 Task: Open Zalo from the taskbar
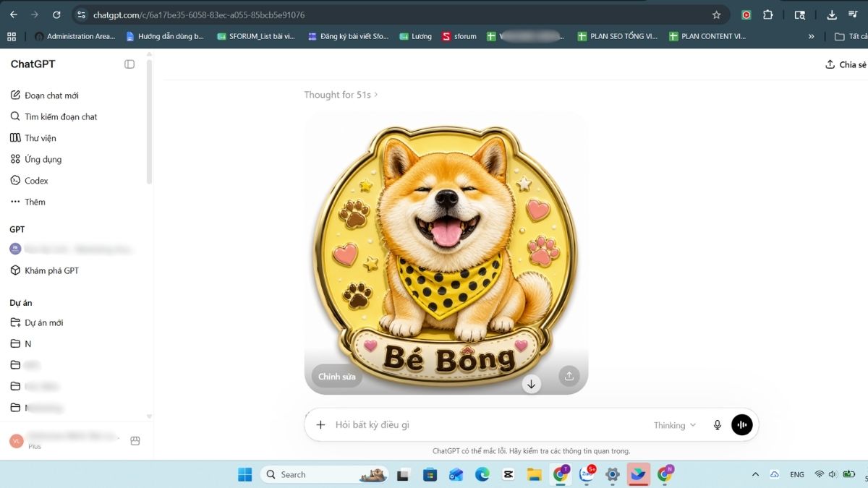(587, 474)
